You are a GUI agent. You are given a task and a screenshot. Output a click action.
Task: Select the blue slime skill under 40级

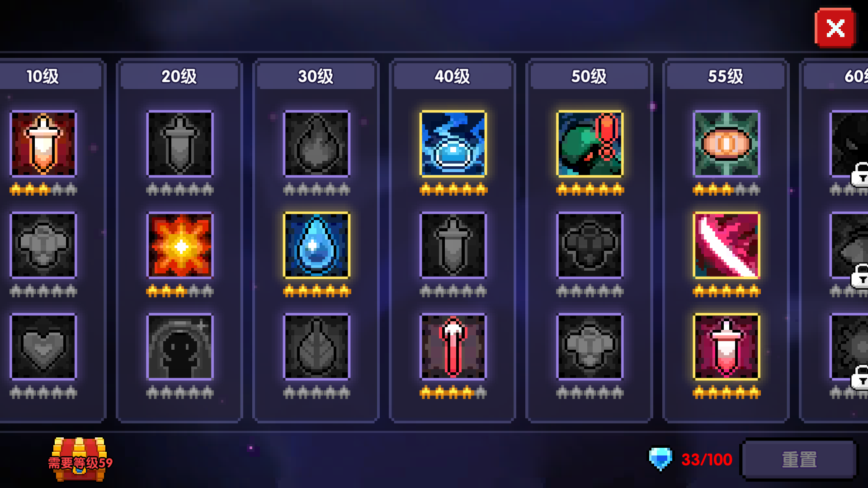click(453, 144)
